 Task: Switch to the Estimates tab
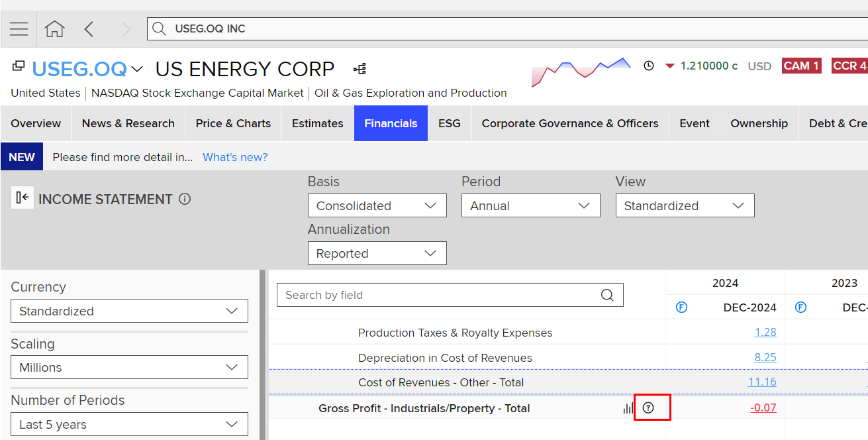pos(318,123)
